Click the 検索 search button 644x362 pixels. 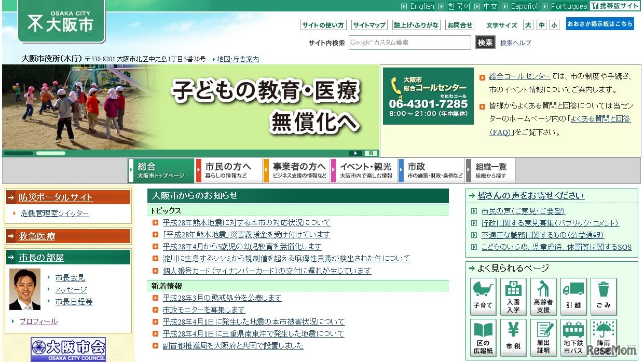[x=485, y=43]
